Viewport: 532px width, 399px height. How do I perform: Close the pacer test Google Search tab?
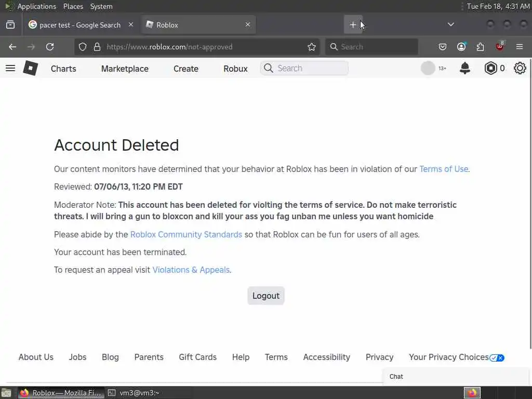[131, 24]
